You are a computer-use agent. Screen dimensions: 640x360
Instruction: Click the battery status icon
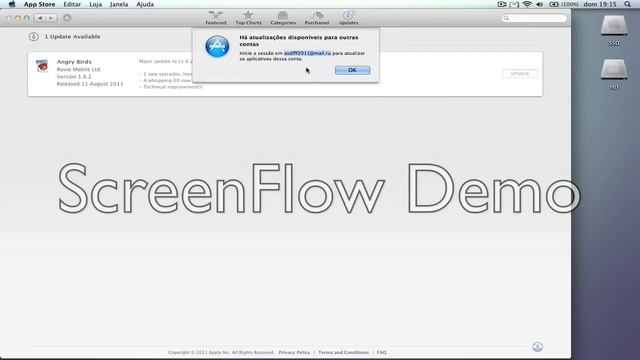(564, 4)
